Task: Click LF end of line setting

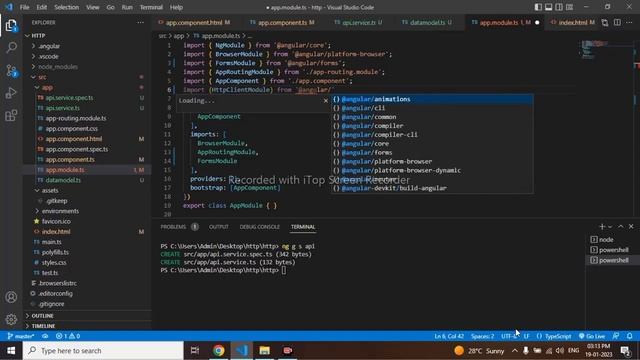Action: [527, 336]
